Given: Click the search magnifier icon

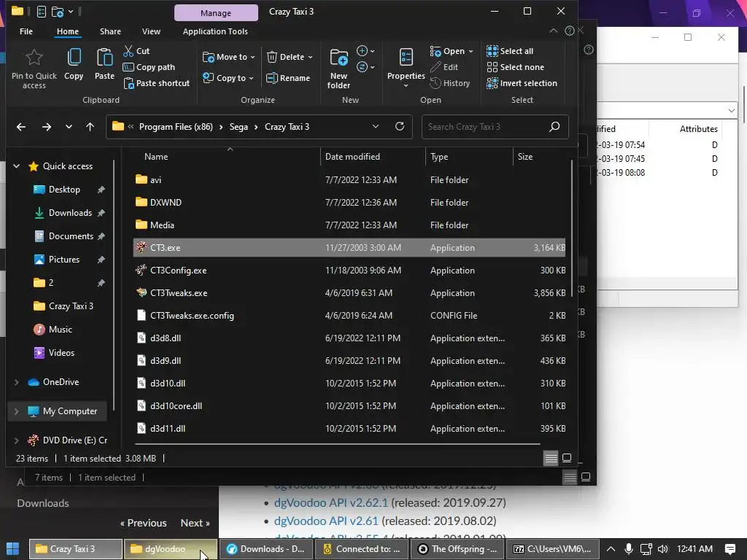Looking at the screenshot, I should click(x=554, y=127).
